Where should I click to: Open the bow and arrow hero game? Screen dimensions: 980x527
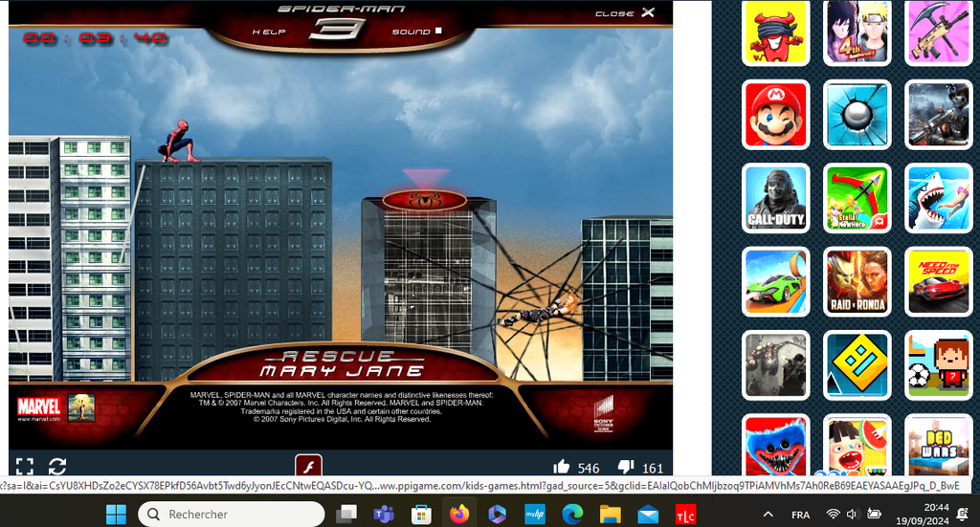857,199
